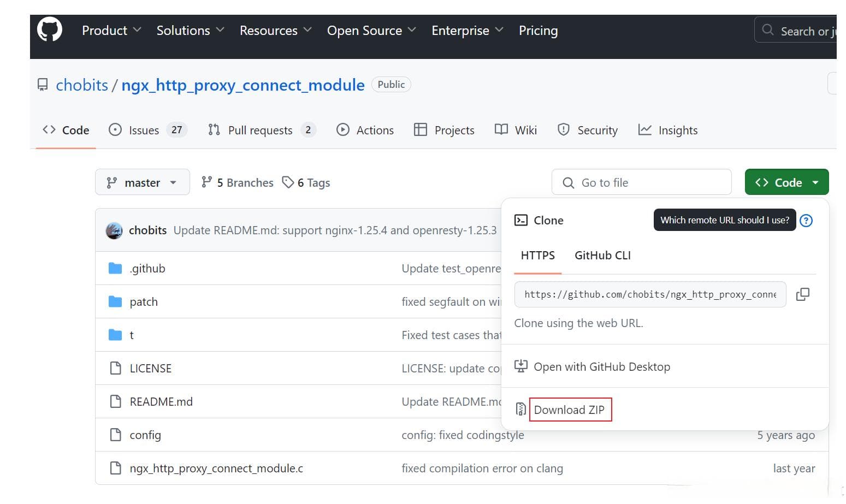This screenshot has height=504, width=846.
Task: Switch to the Projects tab
Action: coord(444,130)
